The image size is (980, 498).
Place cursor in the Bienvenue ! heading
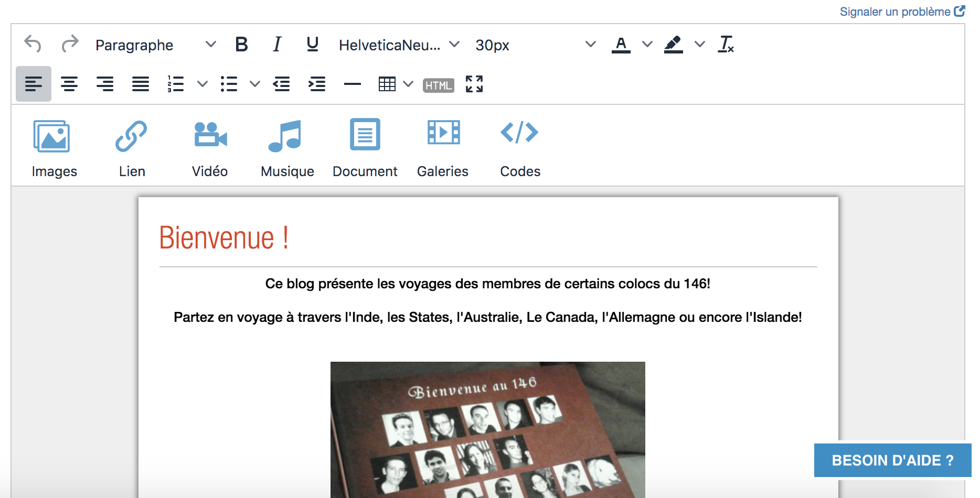(224, 239)
